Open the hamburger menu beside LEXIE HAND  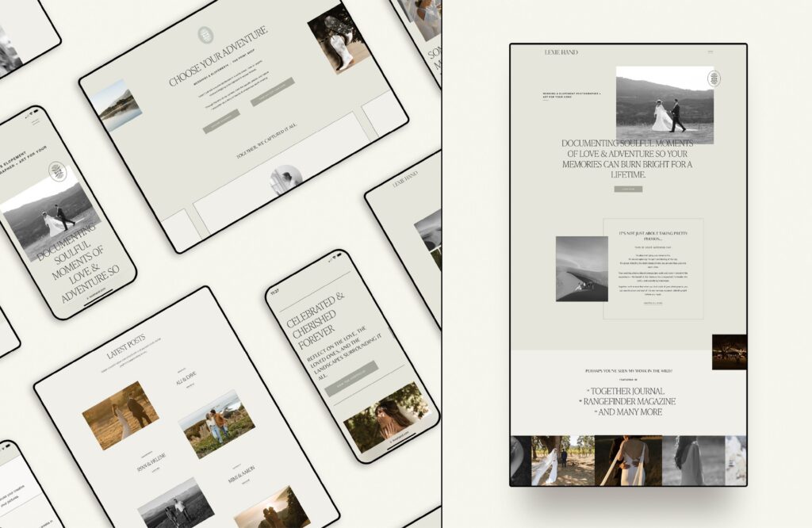pos(710,52)
